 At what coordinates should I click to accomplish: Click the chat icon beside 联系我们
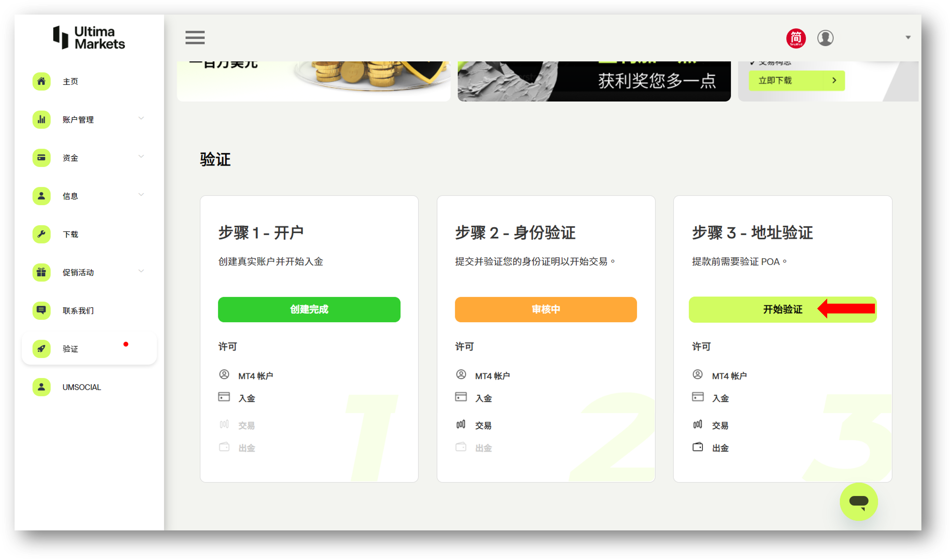click(x=41, y=310)
